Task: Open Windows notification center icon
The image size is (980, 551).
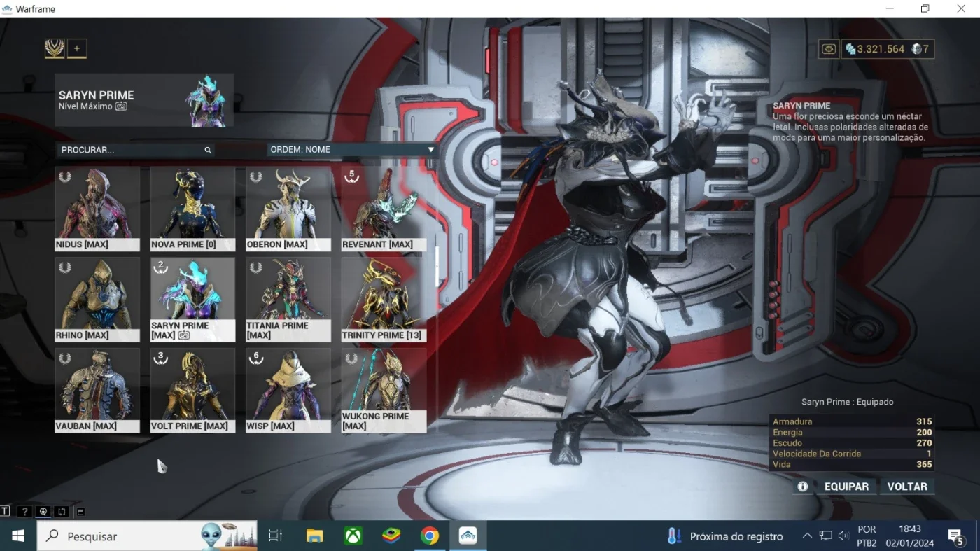Action: pos(956,537)
